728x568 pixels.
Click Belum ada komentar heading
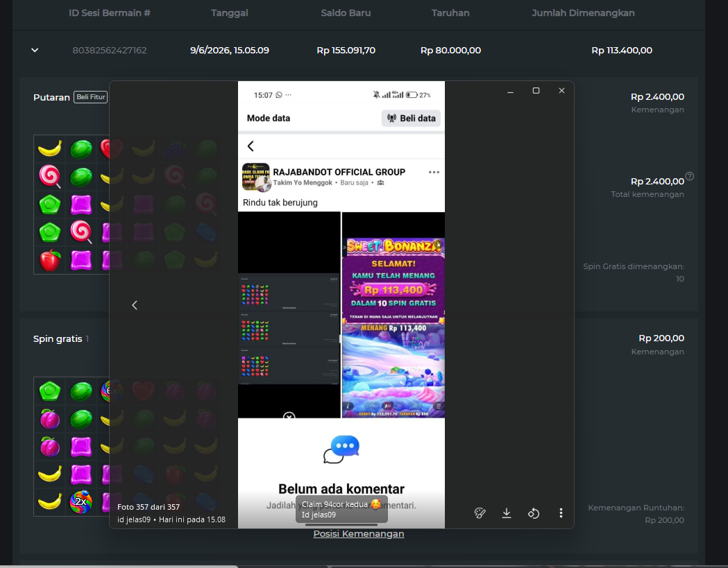coord(341,489)
